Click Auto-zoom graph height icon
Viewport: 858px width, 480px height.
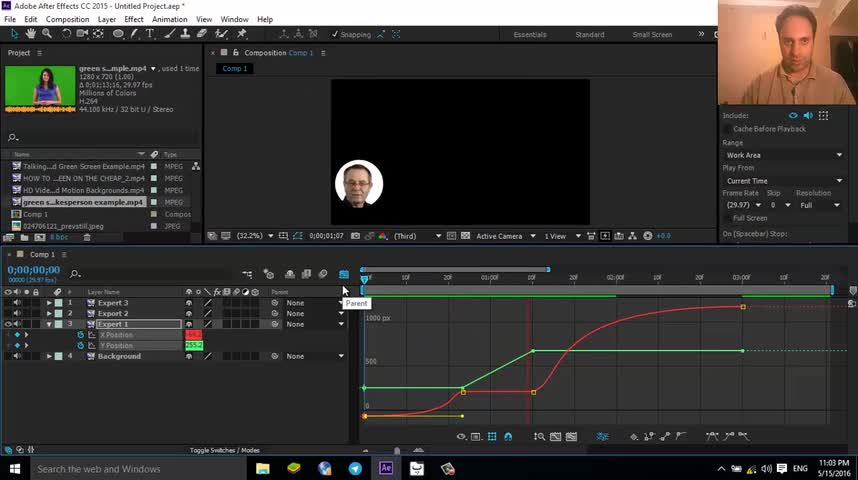540,436
